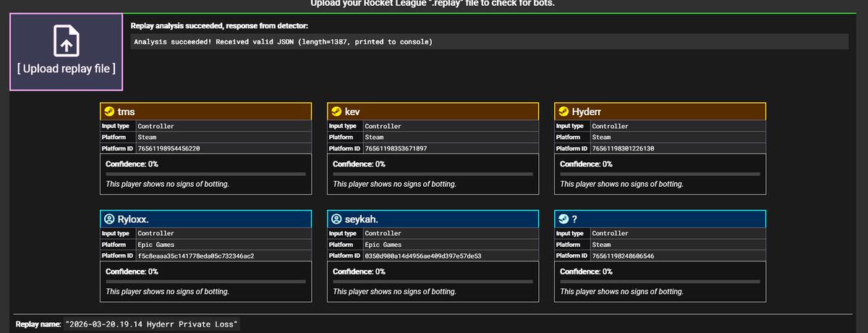868x333 pixels.
Task: Select player name Hyderr
Action: (x=587, y=111)
